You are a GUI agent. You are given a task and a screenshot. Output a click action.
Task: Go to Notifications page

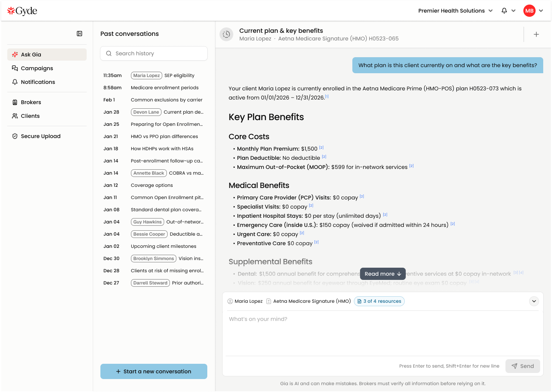47,82
